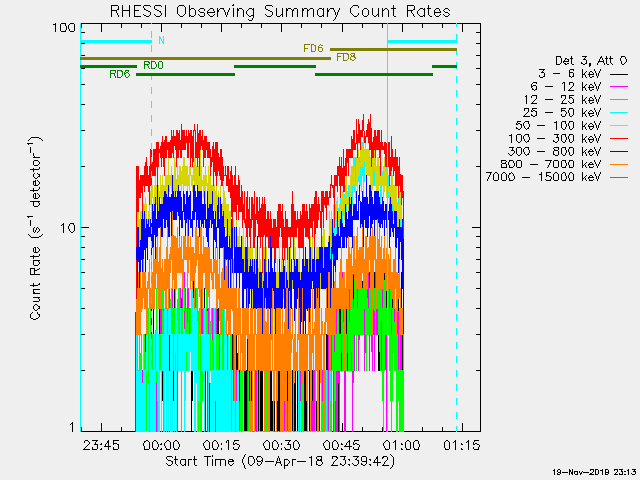
Task: Click the '00:45' time axis label
Action: point(342,445)
